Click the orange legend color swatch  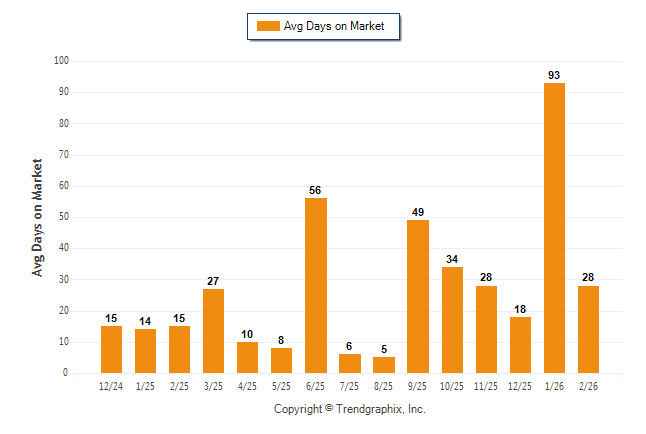coord(268,26)
